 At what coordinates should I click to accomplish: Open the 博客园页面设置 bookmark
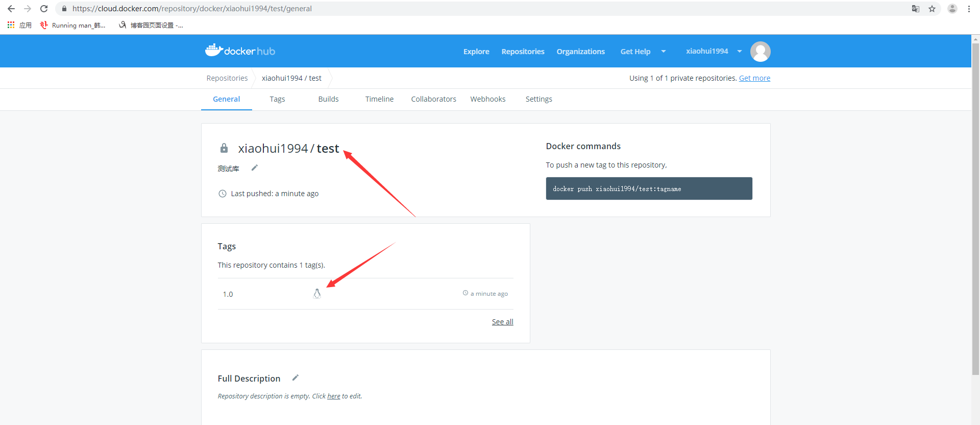pyautogui.click(x=151, y=25)
